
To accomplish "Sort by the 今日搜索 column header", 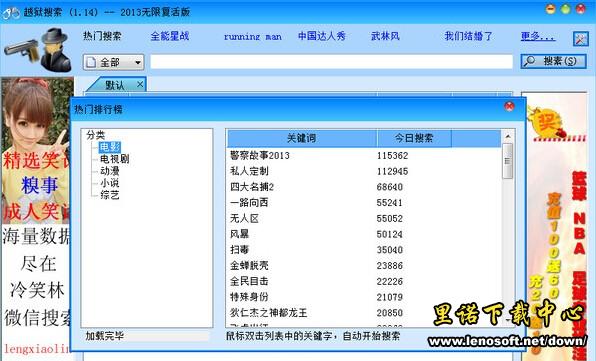I will 414,138.
